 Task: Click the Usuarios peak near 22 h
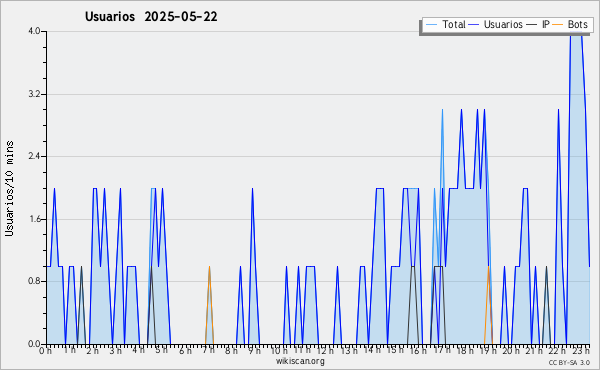(558, 110)
